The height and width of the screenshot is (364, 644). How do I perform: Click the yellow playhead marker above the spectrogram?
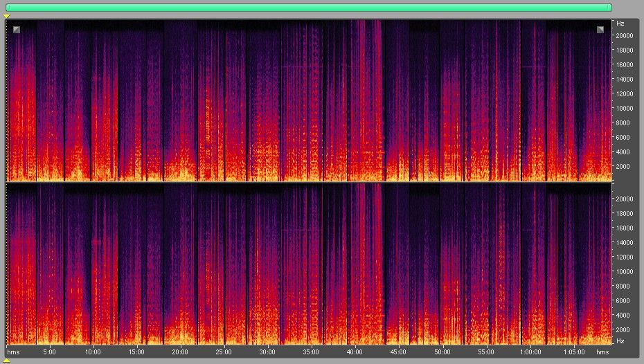pyautogui.click(x=6, y=16)
